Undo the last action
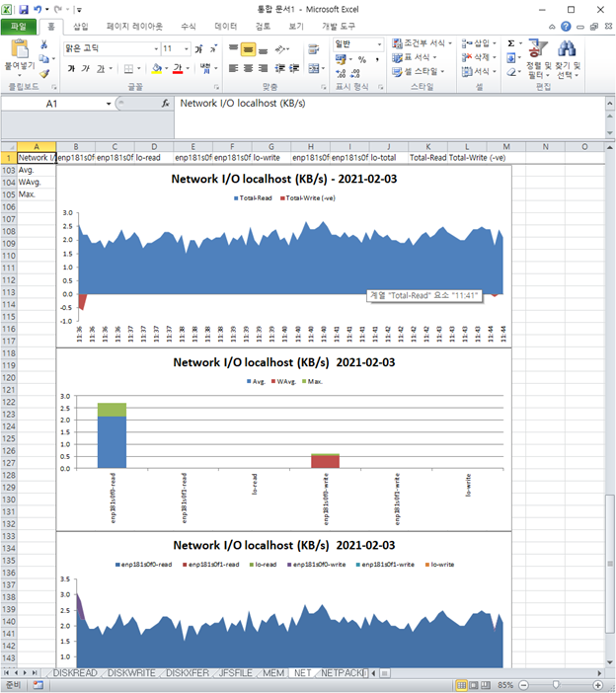 pos(38,9)
